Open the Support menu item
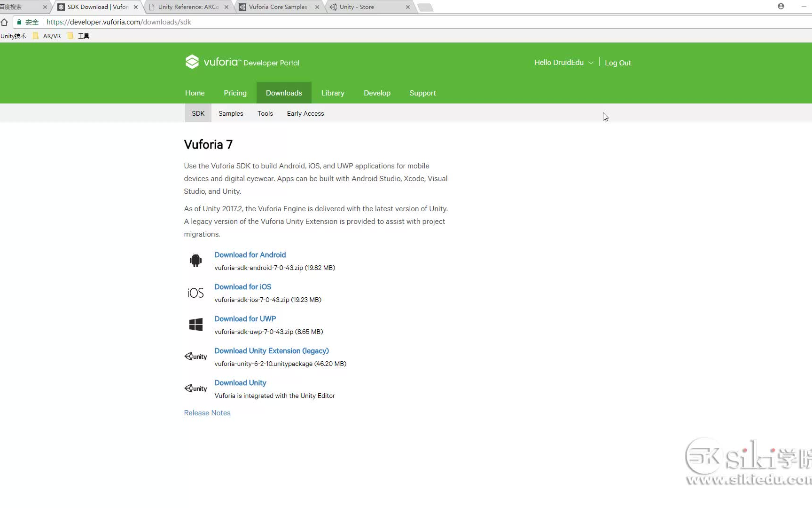Screen dimensions: 812x508 [422, 93]
